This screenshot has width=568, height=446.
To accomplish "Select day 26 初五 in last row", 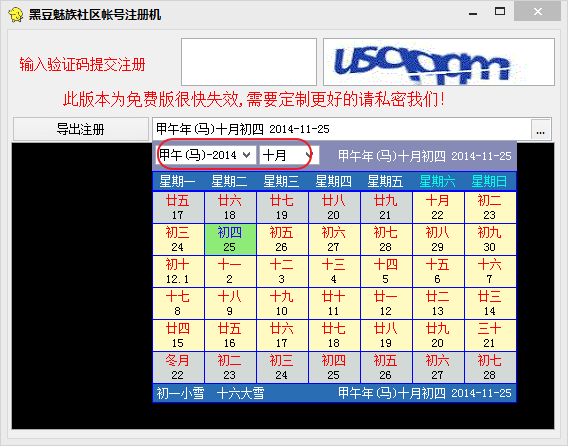I will [386, 367].
